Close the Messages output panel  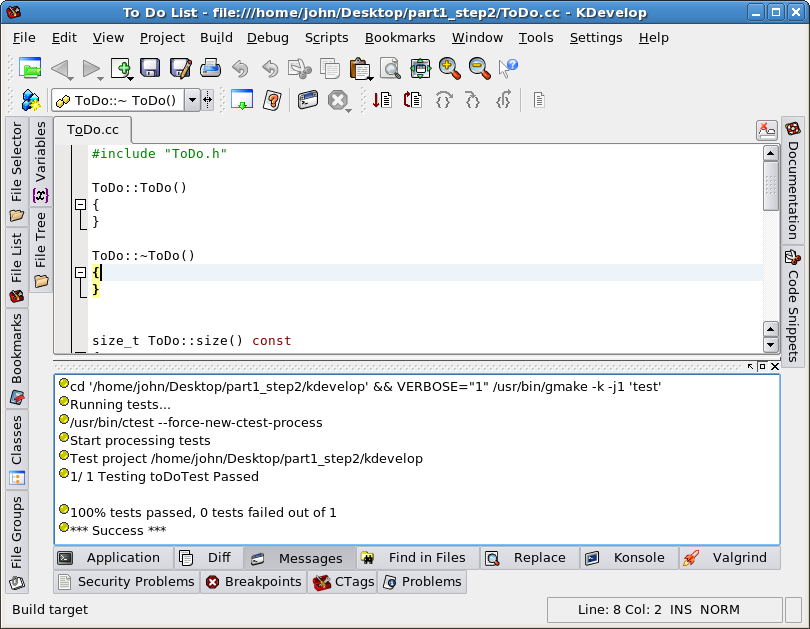pos(775,366)
